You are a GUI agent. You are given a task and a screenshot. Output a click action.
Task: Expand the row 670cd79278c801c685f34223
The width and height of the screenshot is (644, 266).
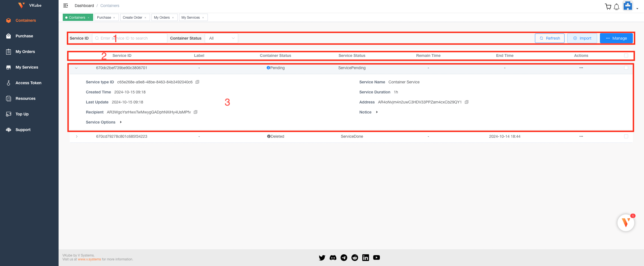(77, 136)
